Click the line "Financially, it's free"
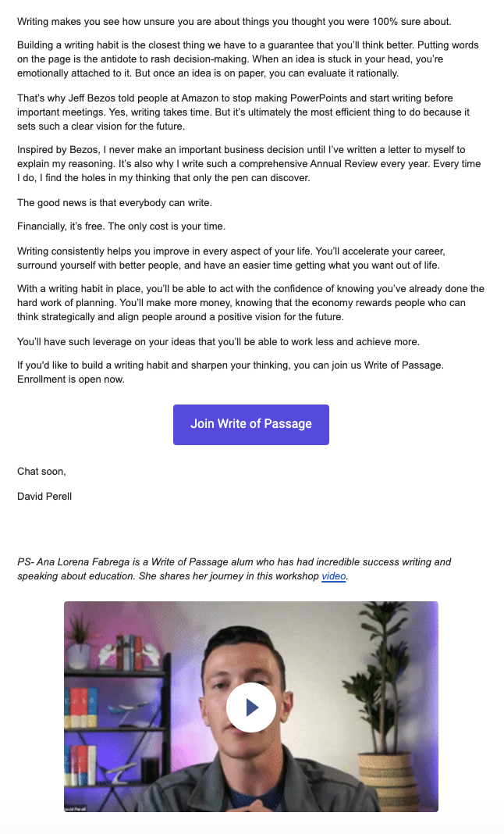Viewport: 504px width, 834px height. (x=121, y=226)
